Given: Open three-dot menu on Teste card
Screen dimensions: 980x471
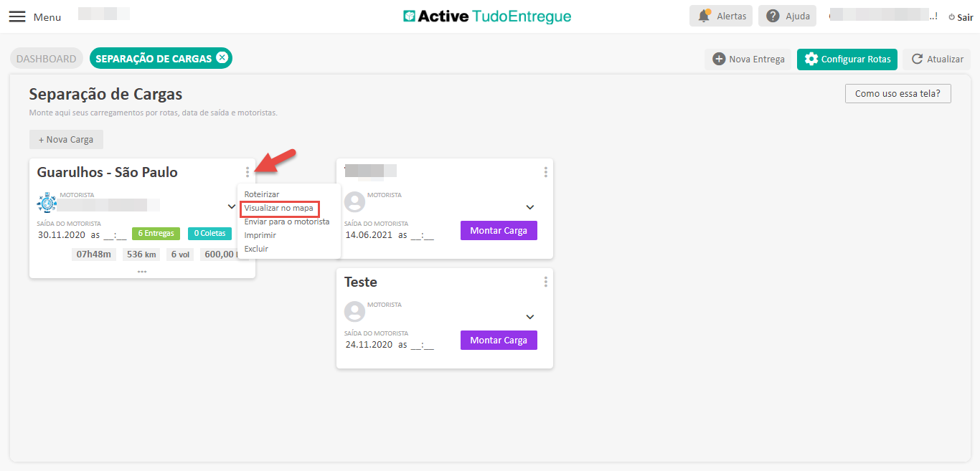Looking at the screenshot, I should pos(546,282).
